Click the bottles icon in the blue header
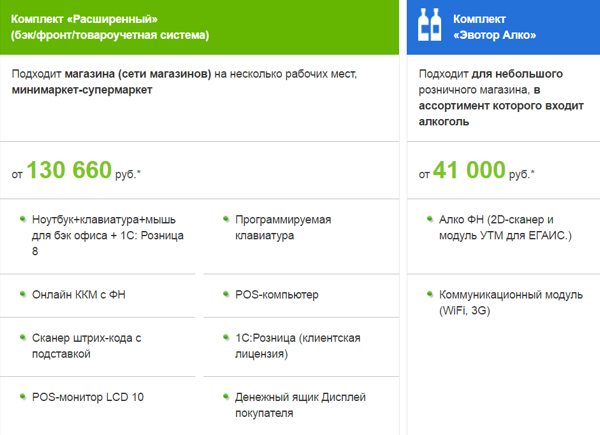The height and width of the screenshot is (435, 600). click(x=429, y=25)
